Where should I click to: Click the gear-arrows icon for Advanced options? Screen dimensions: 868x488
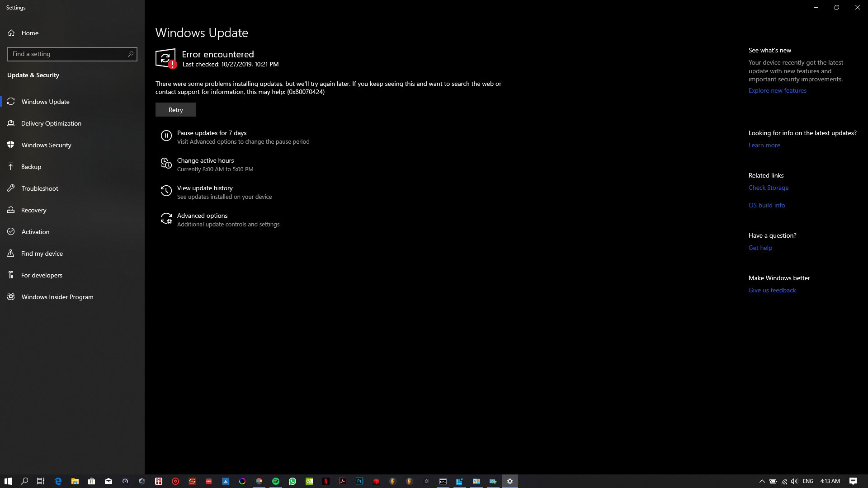[166, 218]
